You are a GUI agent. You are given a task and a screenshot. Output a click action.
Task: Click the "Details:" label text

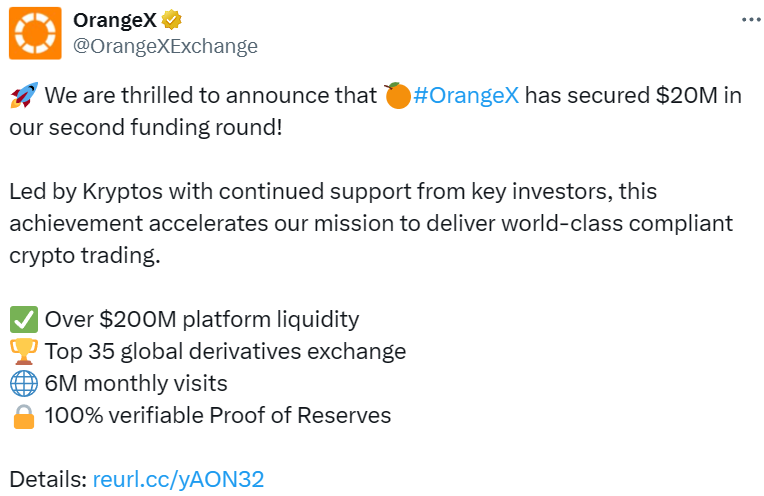(47, 479)
